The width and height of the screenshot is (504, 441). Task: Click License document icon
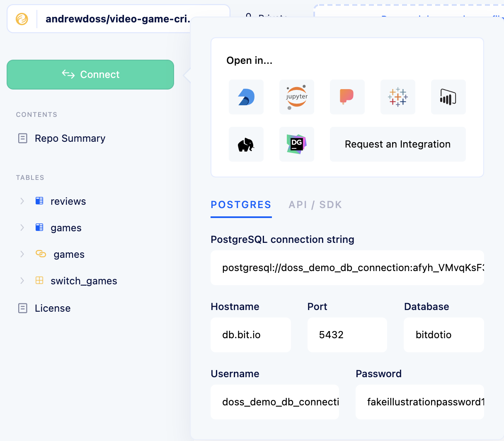(x=23, y=308)
